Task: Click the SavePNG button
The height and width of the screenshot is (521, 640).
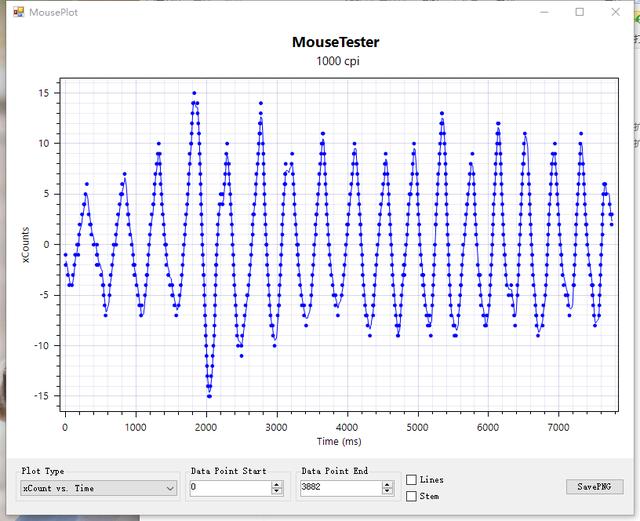Action: (594, 487)
